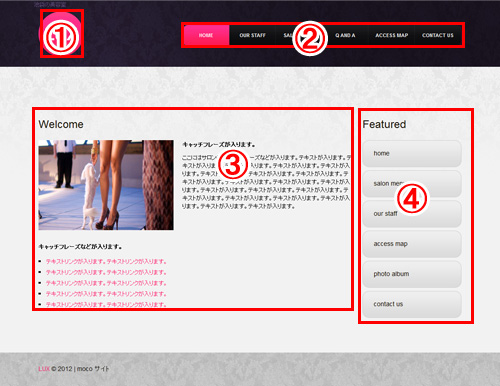Click the 'contact us' sidebar button
500x386 pixels.
pos(412,304)
